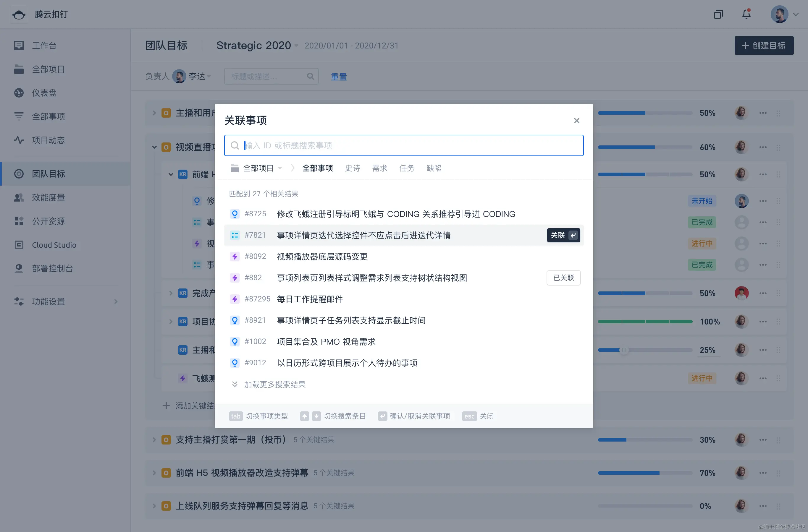Switch to the 缺陷 tab
The image size is (808, 532).
434,168
